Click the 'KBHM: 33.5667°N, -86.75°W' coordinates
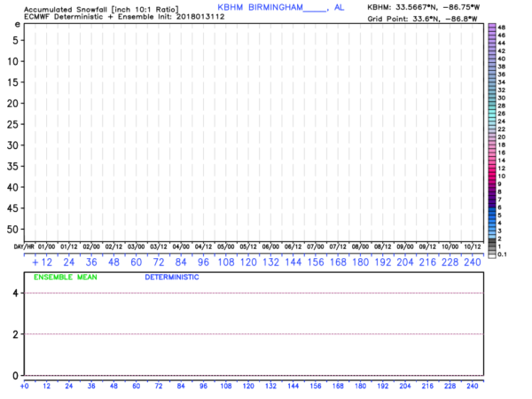Image resolution: width=532 pixels, height=399 pixels. 424,7
